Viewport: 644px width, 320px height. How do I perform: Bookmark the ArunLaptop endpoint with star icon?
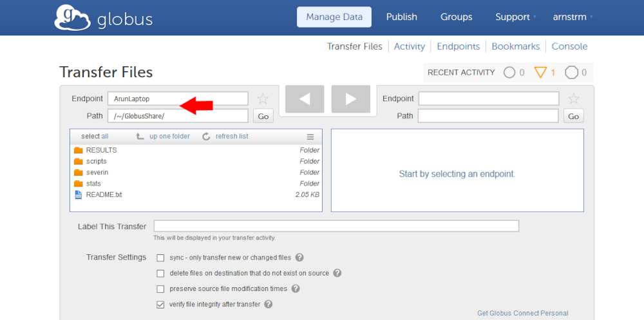pos(263,99)
